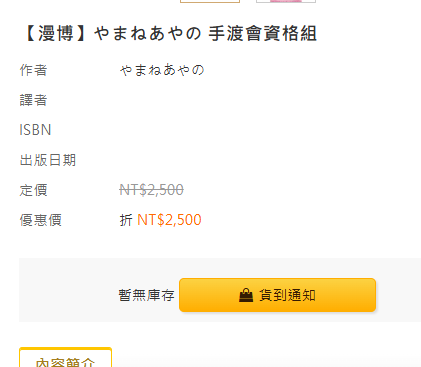Click the 折 character before the price
This screenshot has width=421, height=367.
126,220
